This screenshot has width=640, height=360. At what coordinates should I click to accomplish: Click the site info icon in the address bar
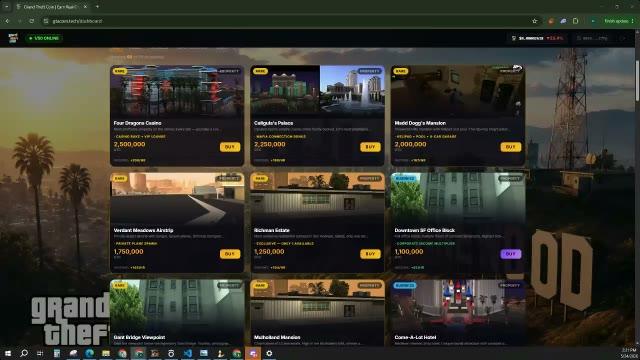tap(46, 21)
